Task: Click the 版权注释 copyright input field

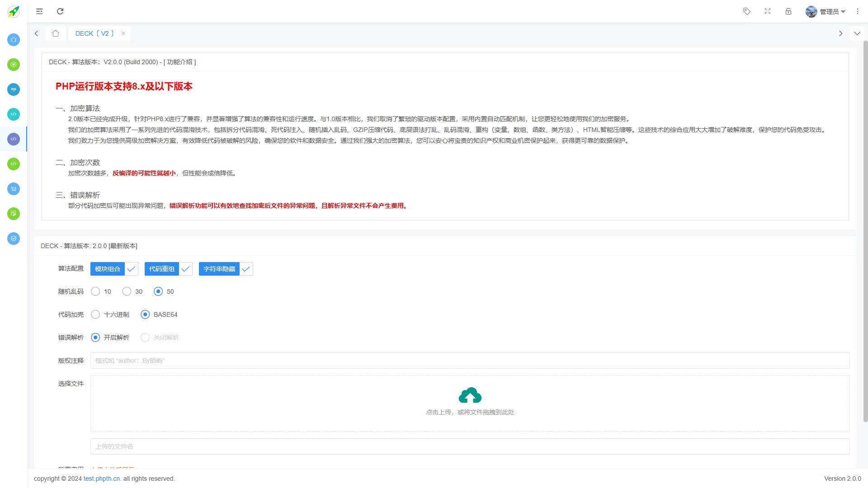Action: click(316, 361)
